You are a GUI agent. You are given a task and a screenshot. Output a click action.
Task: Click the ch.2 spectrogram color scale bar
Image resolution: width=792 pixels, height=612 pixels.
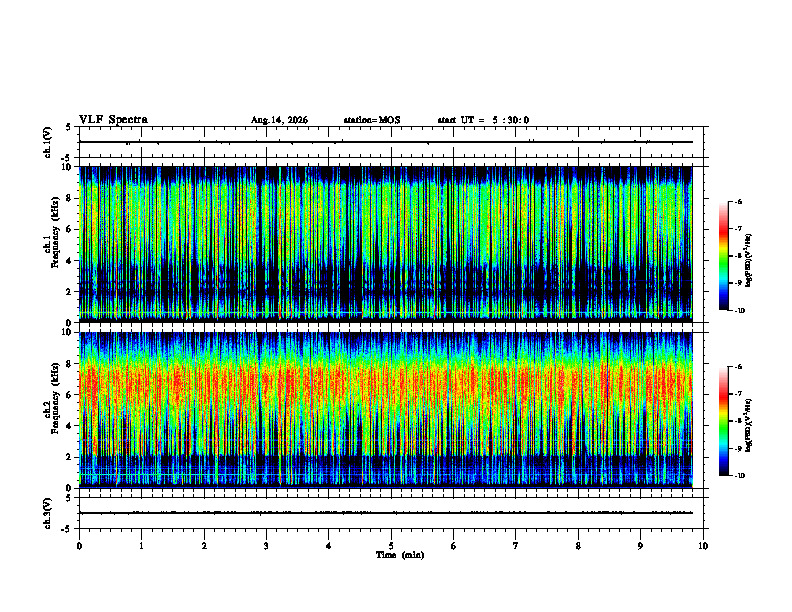pos(723,421)
